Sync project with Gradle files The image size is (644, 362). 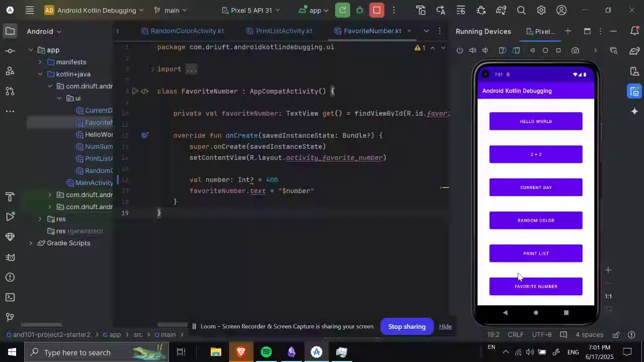501,10
